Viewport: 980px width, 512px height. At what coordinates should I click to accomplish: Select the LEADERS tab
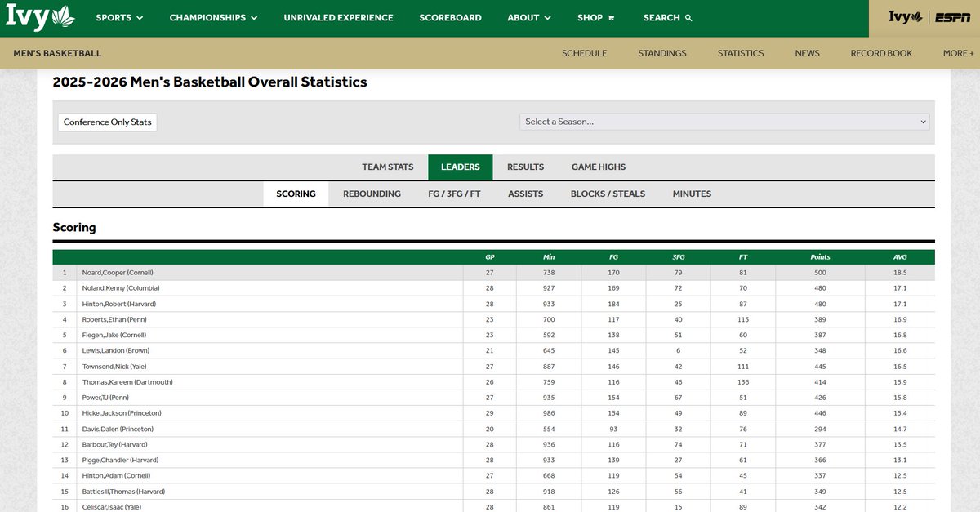pos(461,167)
